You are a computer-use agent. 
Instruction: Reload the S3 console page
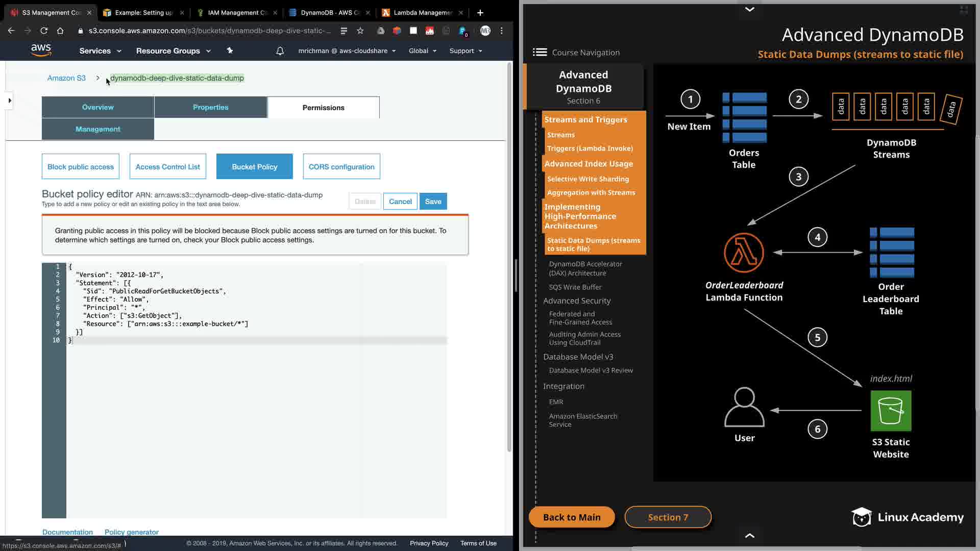coord(44,31)
